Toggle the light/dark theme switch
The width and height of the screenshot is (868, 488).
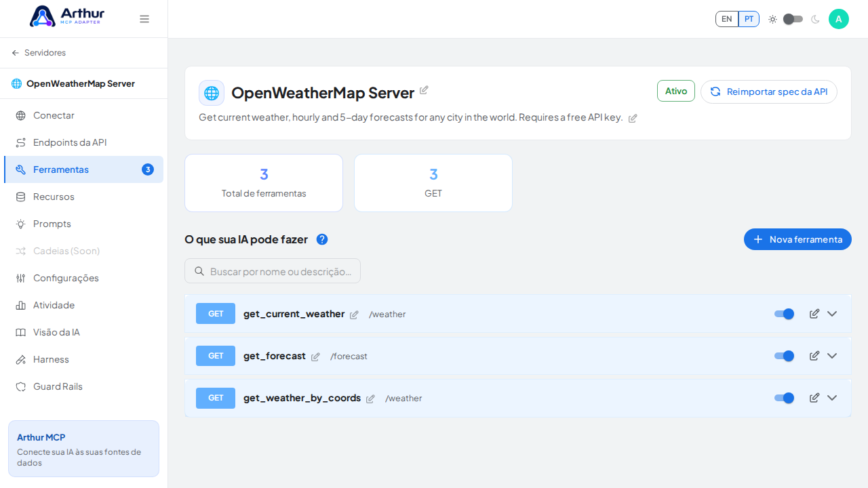coord(793,19)
